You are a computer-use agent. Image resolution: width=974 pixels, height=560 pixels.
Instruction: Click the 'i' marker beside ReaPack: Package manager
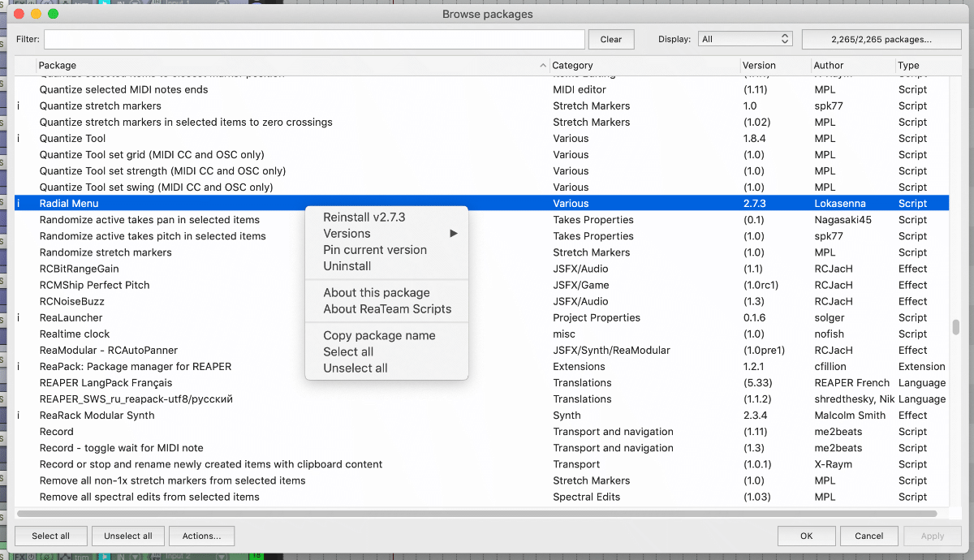(19, 367)
